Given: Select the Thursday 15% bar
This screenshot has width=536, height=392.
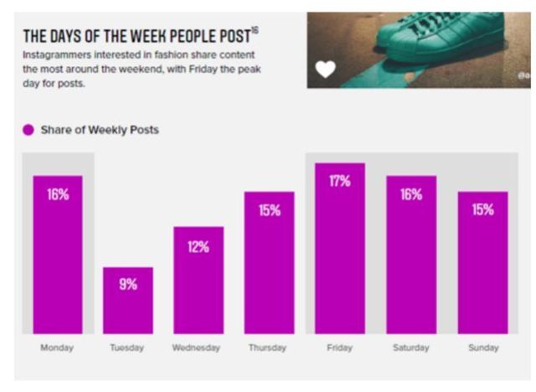Looking at the screenshot, I should pyautogui.click(x=269, y=262).
